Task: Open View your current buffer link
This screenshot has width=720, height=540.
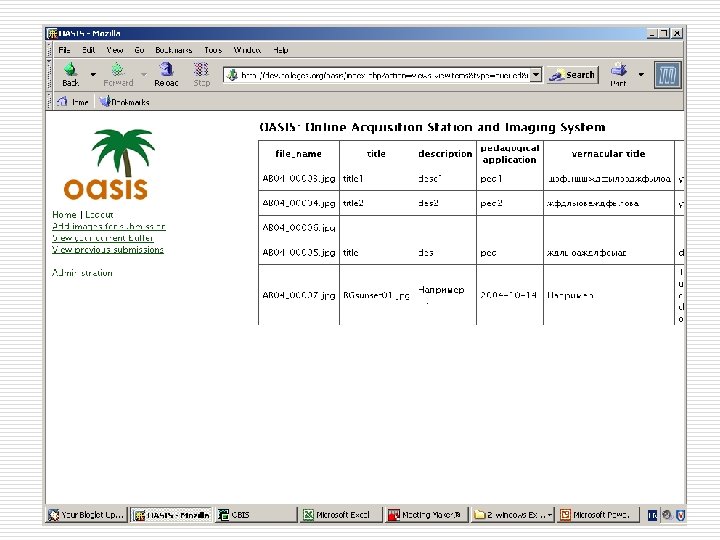Action: [x=103, y=238]
